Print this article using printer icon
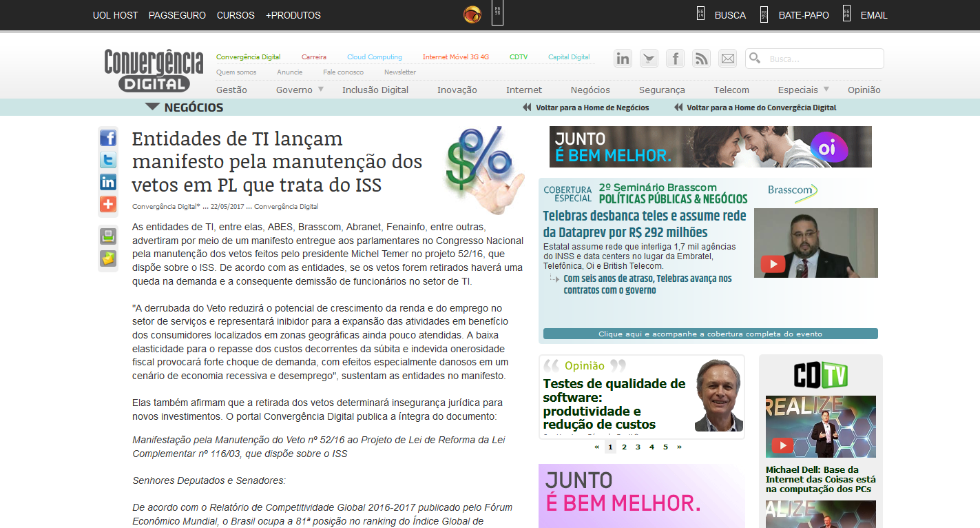The height and width of the screenshot is (528, 980). tap(108, 236)
